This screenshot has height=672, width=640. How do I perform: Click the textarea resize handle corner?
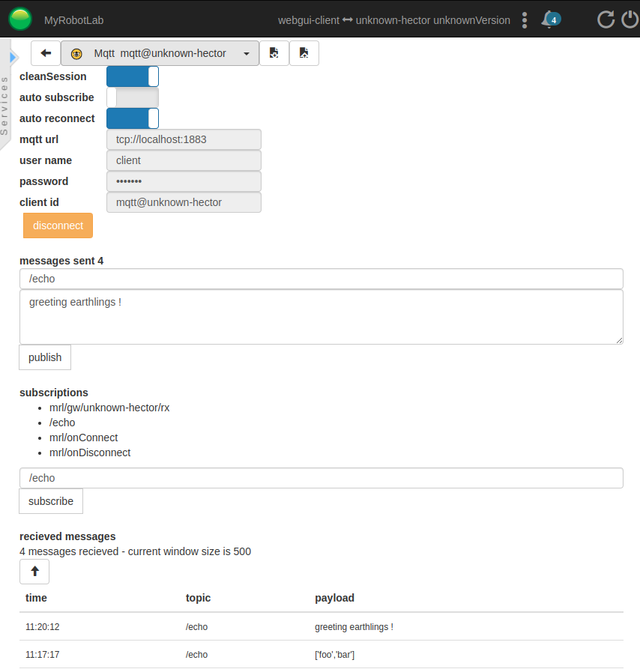(620, 340)
